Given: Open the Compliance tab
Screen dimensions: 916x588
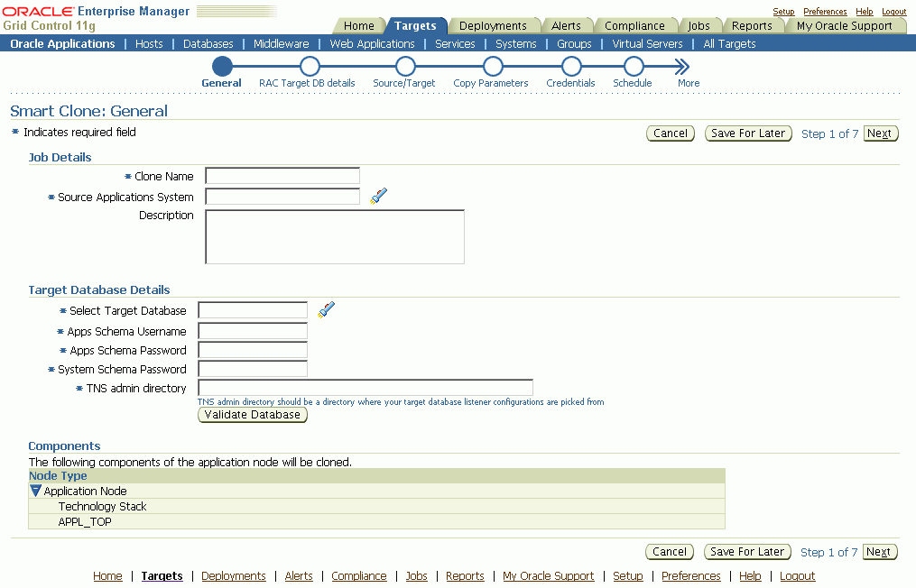Looking at the screenshot, I should click(x=634, y=25).
